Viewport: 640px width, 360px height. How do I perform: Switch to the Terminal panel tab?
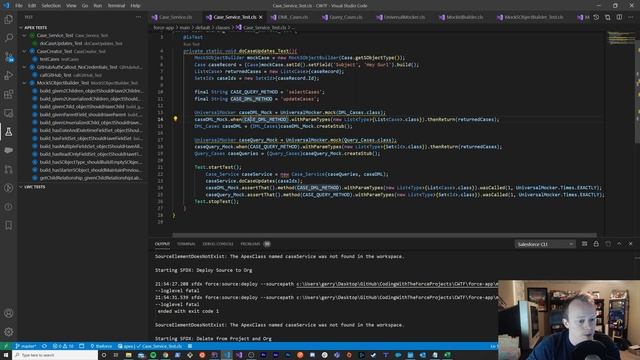186,244
